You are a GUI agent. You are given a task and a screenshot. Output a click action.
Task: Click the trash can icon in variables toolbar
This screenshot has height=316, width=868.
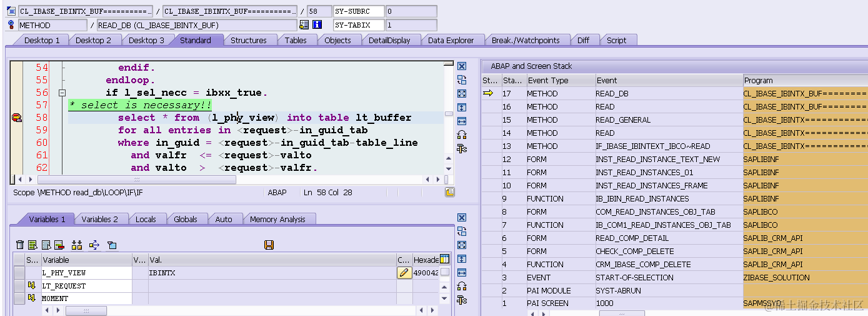point(20,245)
